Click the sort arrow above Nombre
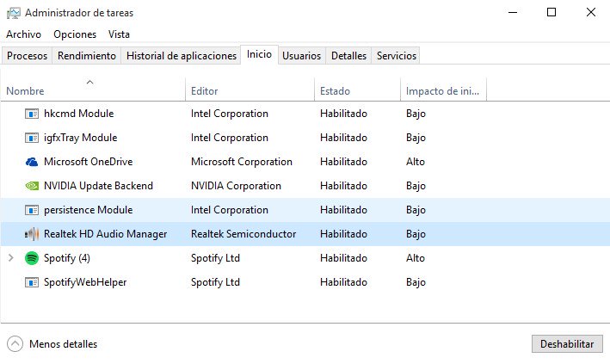The image size is (610, 364). pos(89,82)
